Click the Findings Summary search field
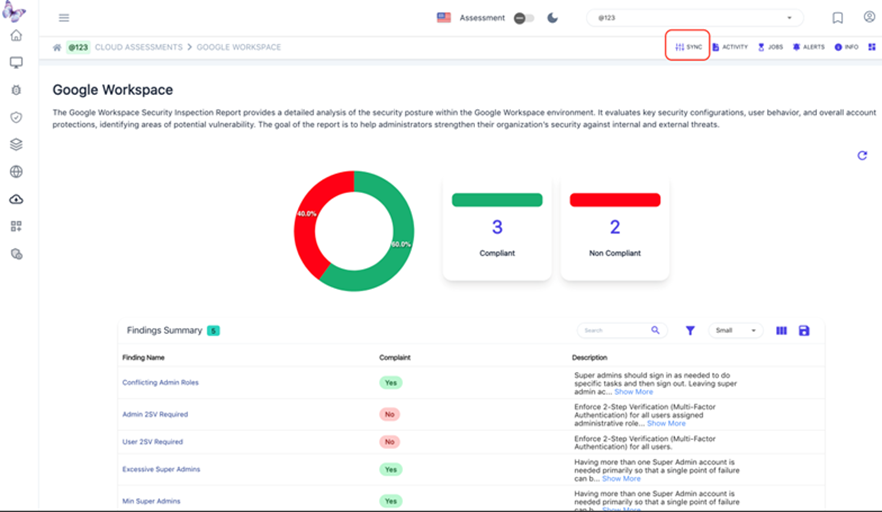Viewport: 882px width, 512px height. click(615, 330)
